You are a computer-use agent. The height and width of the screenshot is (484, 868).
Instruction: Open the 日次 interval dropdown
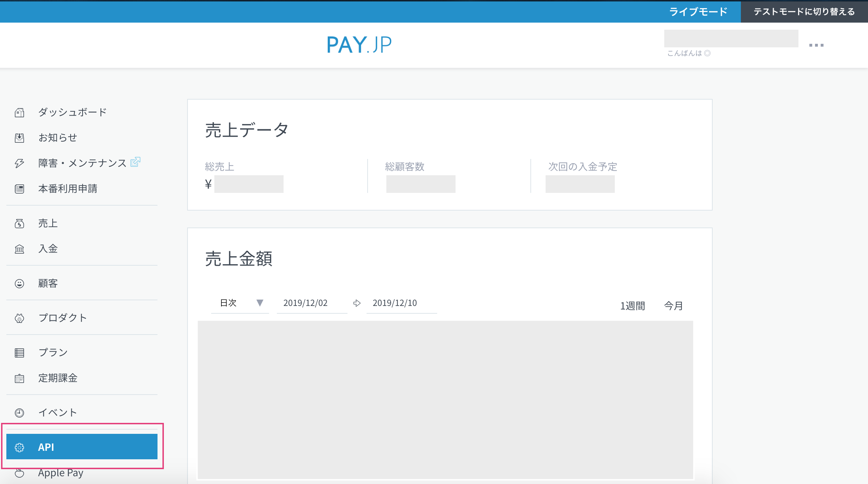click(x=240, y=303)
